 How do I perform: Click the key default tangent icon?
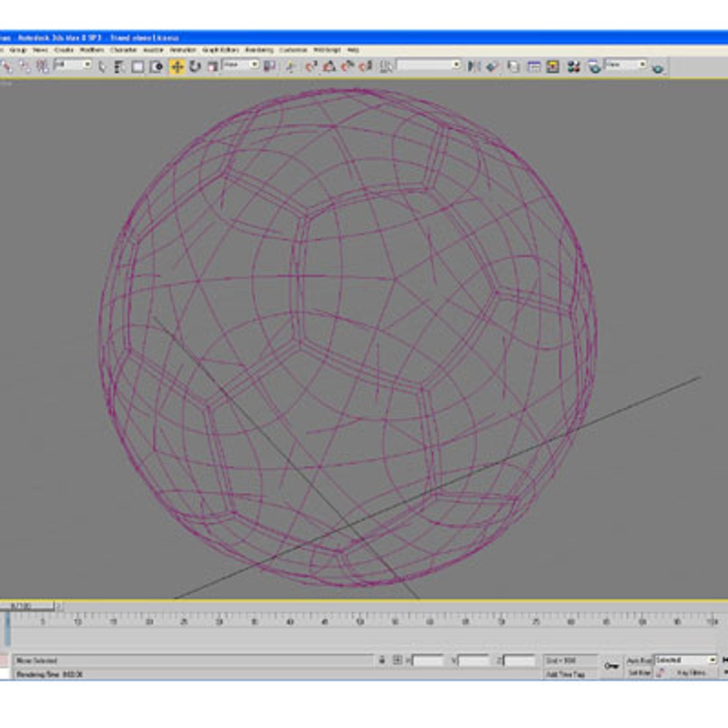click(661, 673)
